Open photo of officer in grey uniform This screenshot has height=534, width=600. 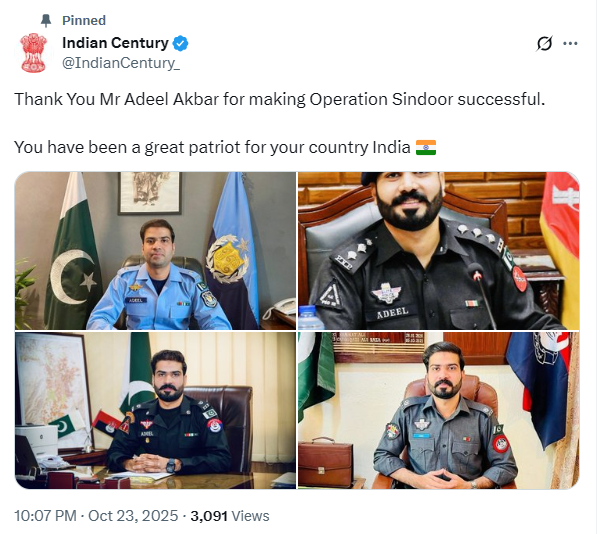point(439,410)
